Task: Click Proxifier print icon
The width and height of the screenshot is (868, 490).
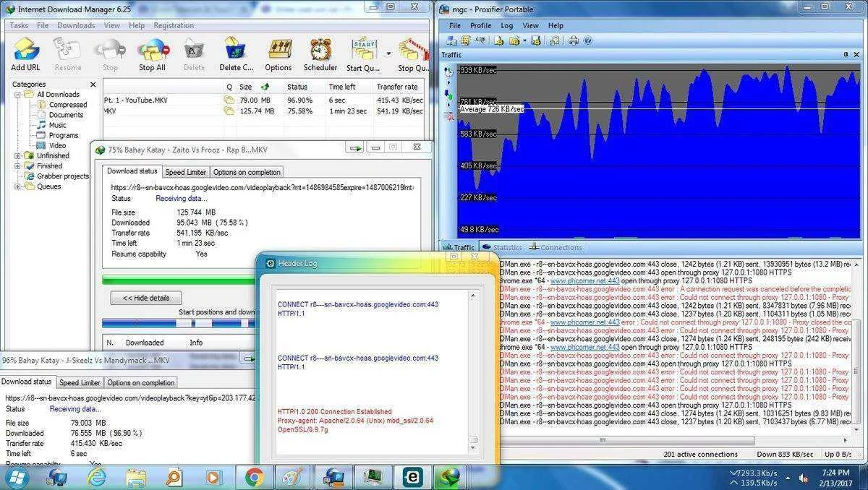Action: 574,40
